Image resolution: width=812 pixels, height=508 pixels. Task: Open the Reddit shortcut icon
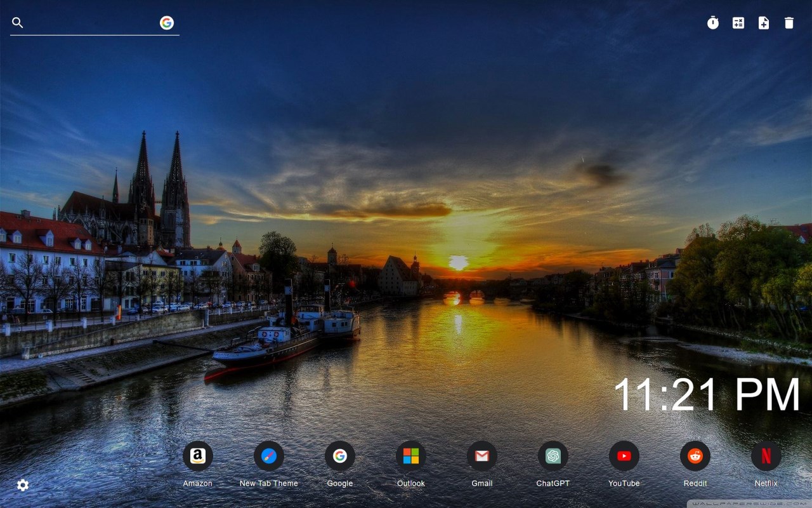695,456
